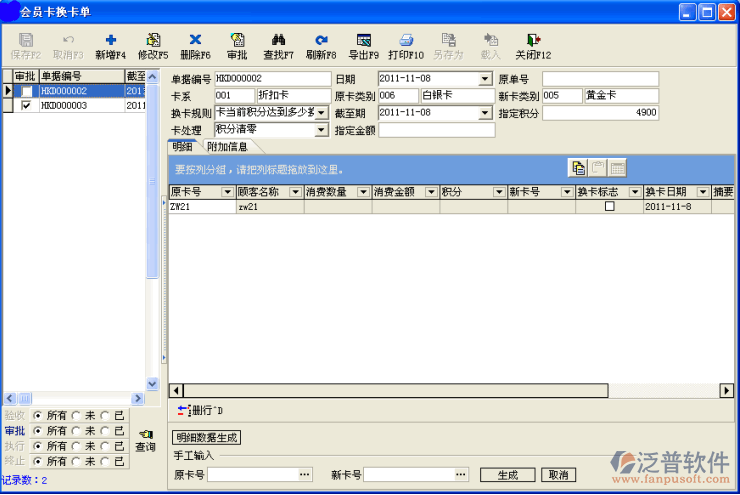Close the form via 关闭F12 icon
Viewport: 740px width, 495px height.
click(533, 40)
